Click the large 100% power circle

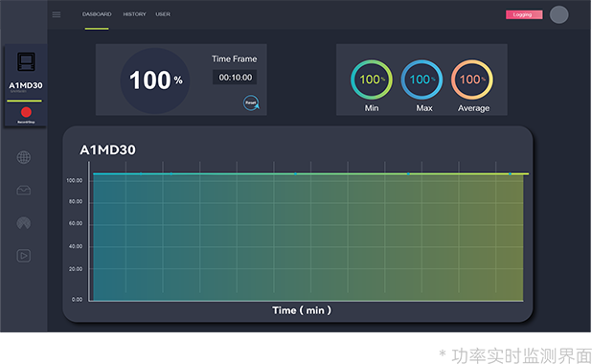tap(155, 80)
